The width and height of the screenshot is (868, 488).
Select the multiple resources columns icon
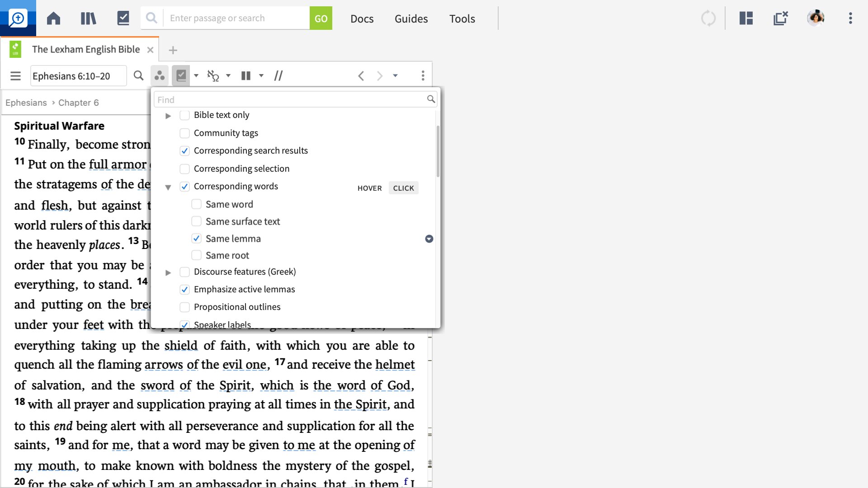tap(245, 75)
